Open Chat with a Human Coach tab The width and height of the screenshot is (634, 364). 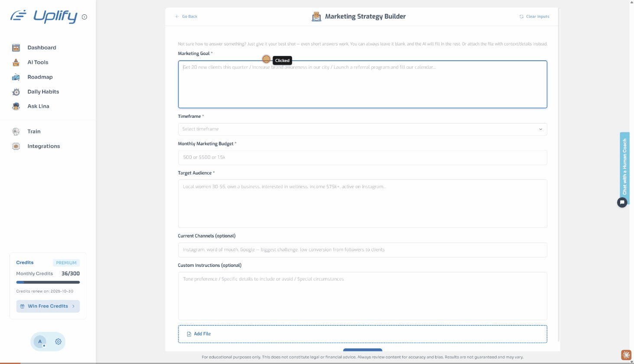[x=624, y=166]
